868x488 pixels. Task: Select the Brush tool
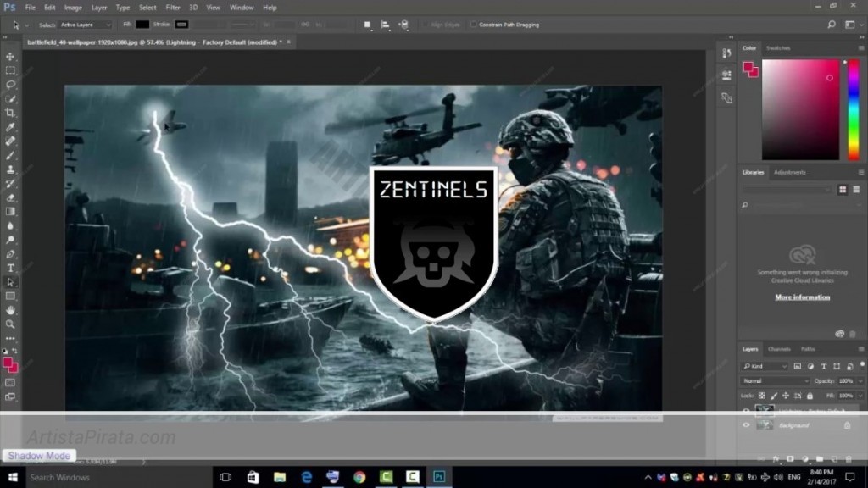10,156
